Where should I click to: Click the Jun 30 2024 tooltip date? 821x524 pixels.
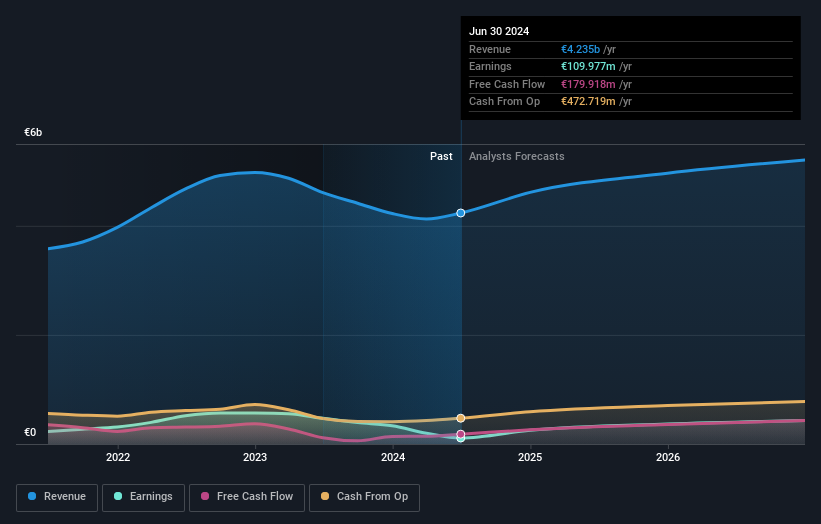coord(499,31)
